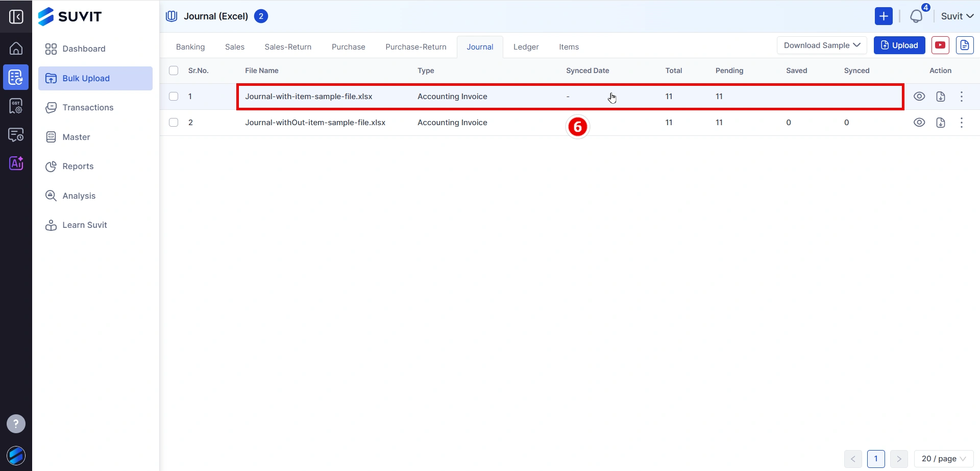The image size is (980, 471).
Task: Click the SUVIT logo at top
Action: [x=70, y=16]
